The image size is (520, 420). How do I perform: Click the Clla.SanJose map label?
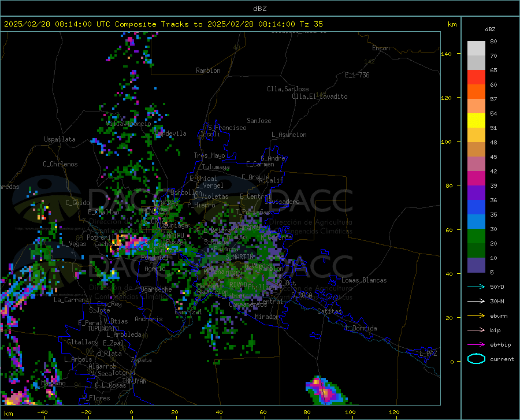coord(288,89)
